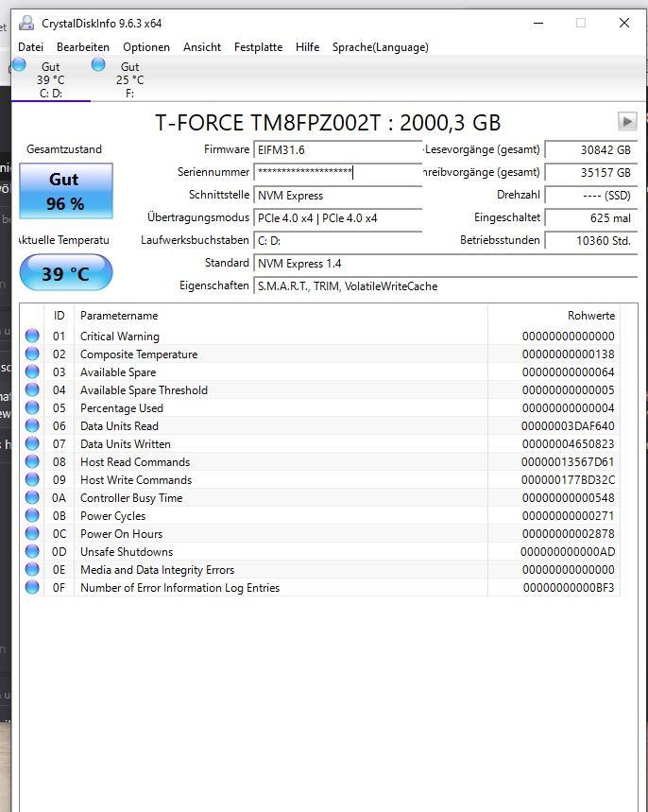Click the masked Seriennummer field

point(337,172)
